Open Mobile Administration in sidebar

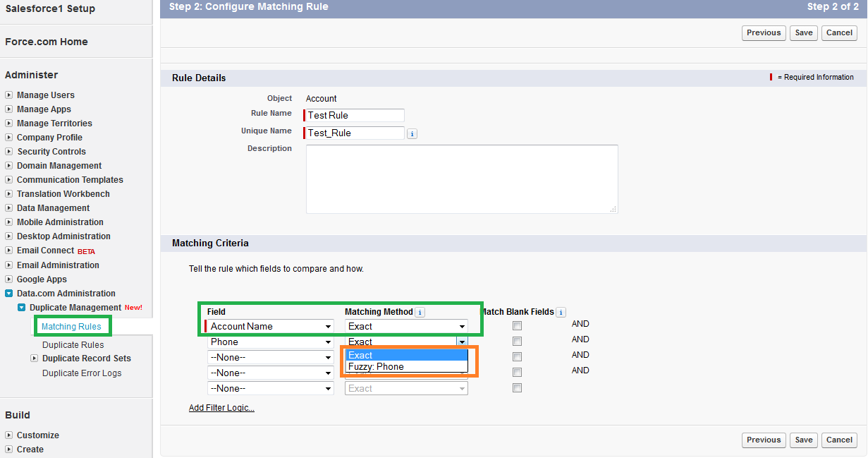(60, 222)
